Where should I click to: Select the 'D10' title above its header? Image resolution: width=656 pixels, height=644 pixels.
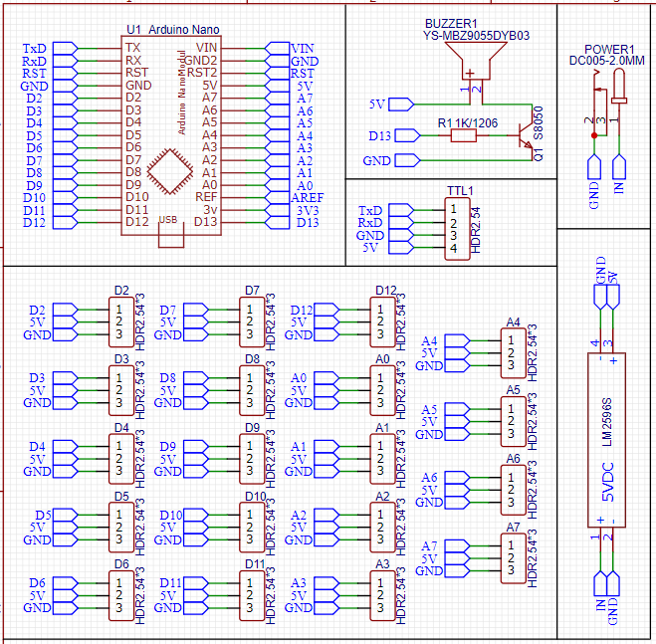tap(255, 497)
